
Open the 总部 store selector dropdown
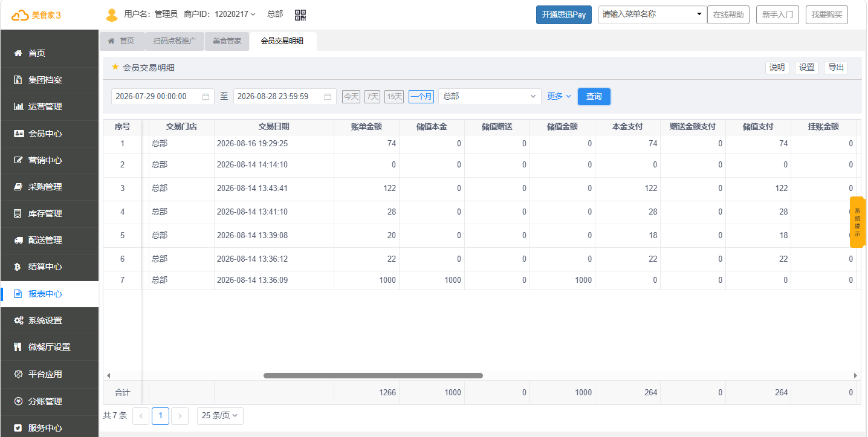[x=490, y=97]
